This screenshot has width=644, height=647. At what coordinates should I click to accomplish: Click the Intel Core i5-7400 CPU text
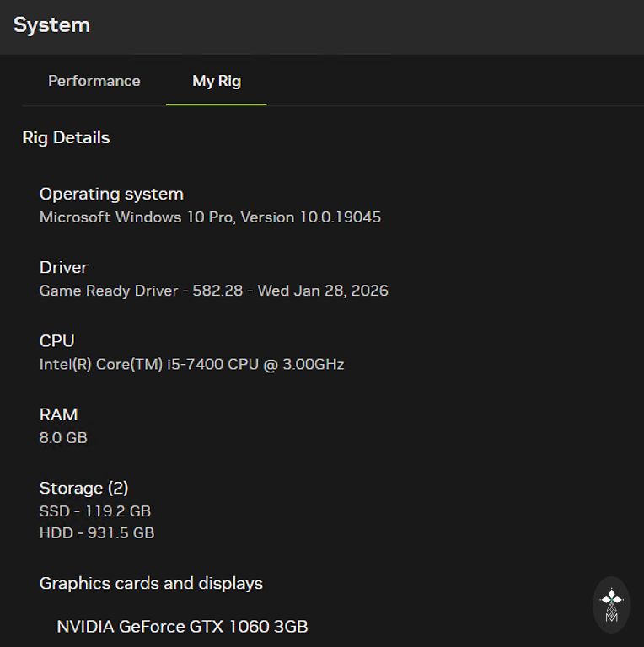pos(191,365)
